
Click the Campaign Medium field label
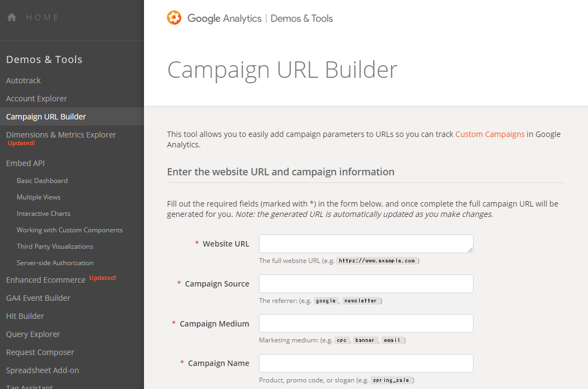tap(215, 323)
